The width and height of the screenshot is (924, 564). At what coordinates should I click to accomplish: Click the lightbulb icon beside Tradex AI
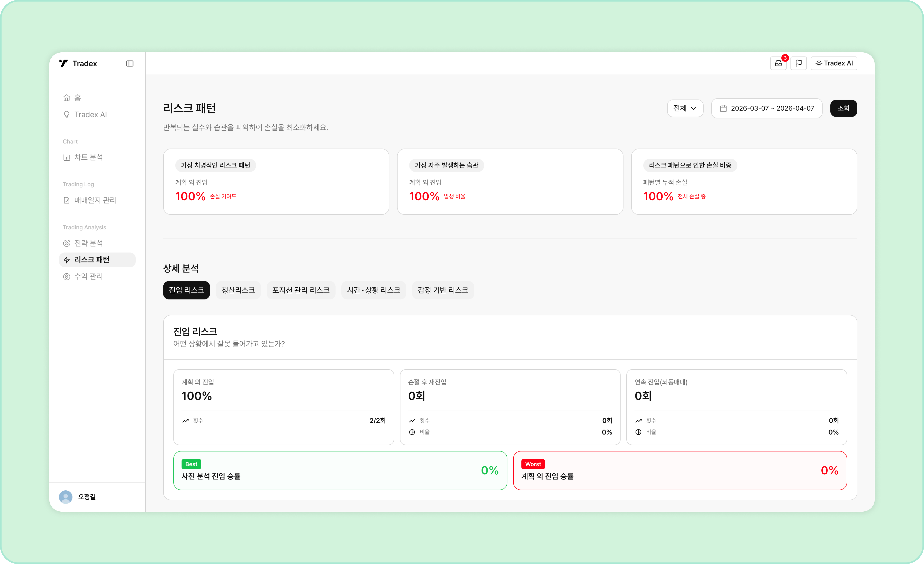(x=67, y=114)
